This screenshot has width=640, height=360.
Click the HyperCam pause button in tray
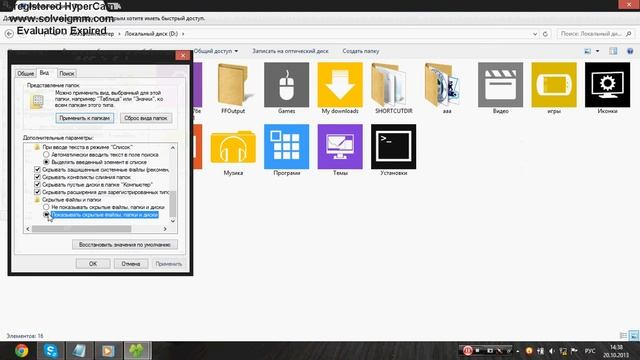pos(467,351)
